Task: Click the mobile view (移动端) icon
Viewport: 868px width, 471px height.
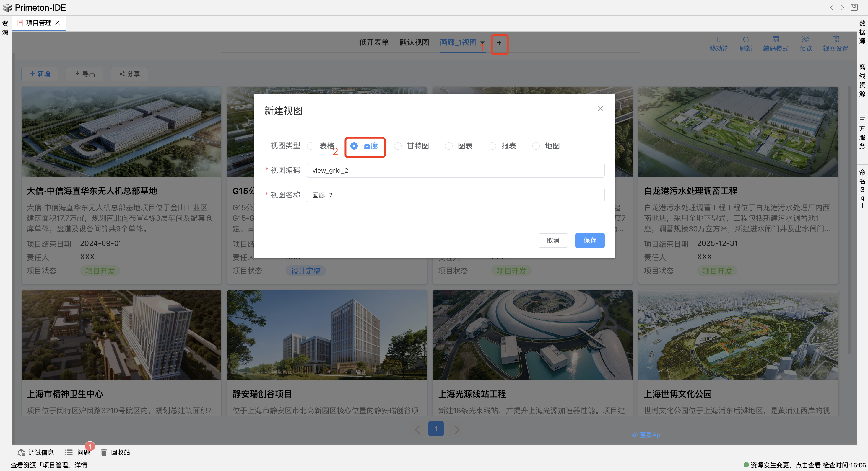Action: 719,40
